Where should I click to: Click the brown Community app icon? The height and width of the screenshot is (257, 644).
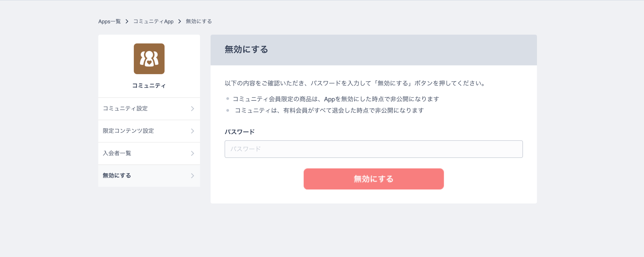pyautogui.click(x=149, y=59)
